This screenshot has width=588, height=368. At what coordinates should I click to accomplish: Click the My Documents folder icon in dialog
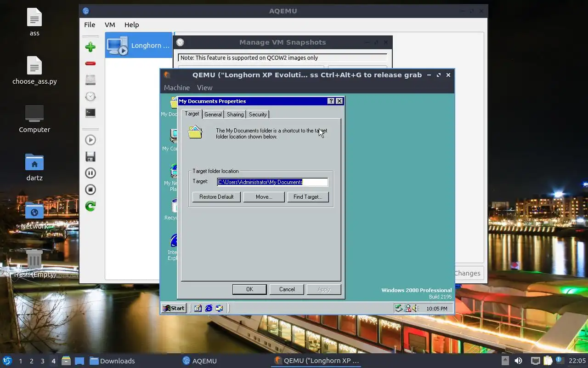pos(195,132)
